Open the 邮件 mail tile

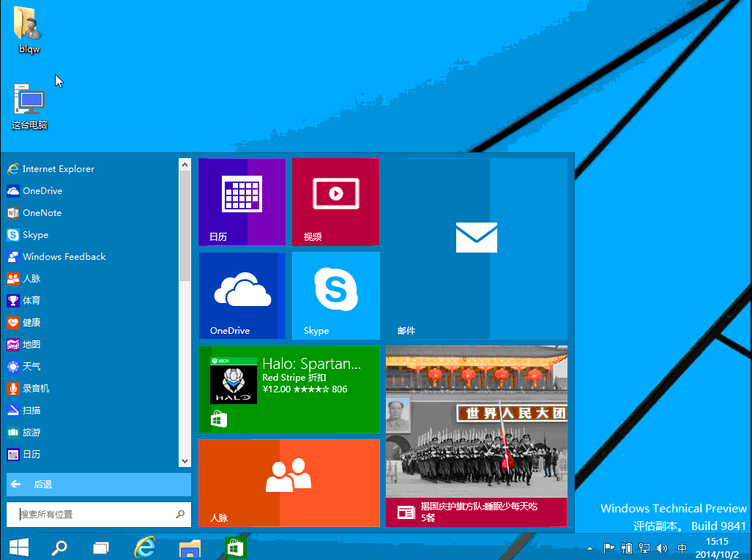(x=477, y=249)
